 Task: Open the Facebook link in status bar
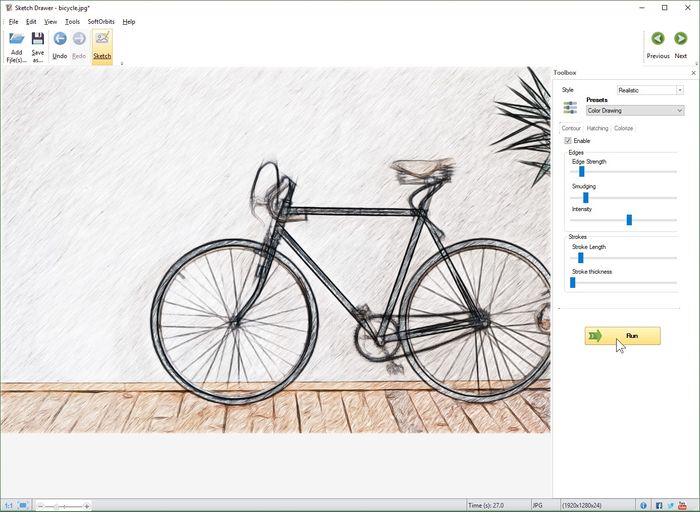[x=659, y=505]
